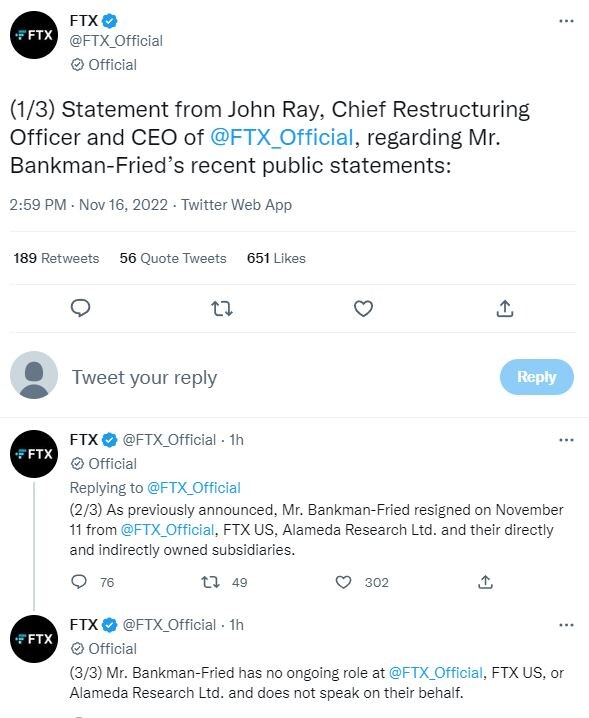Open FTX profile avatar on main tweet

pyautogui.click(x=34, y=35)
